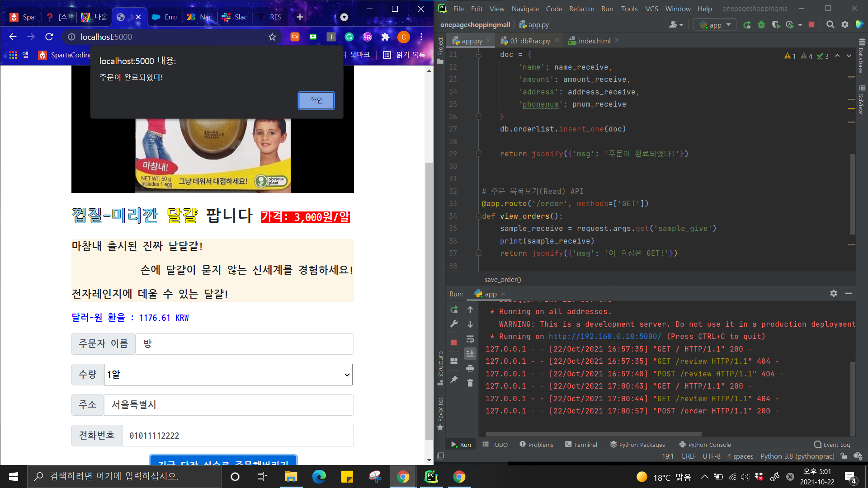Viewport: 868px width, 488px height.
Task: Open the app run configuration dropdown
Action: point(715,25)
